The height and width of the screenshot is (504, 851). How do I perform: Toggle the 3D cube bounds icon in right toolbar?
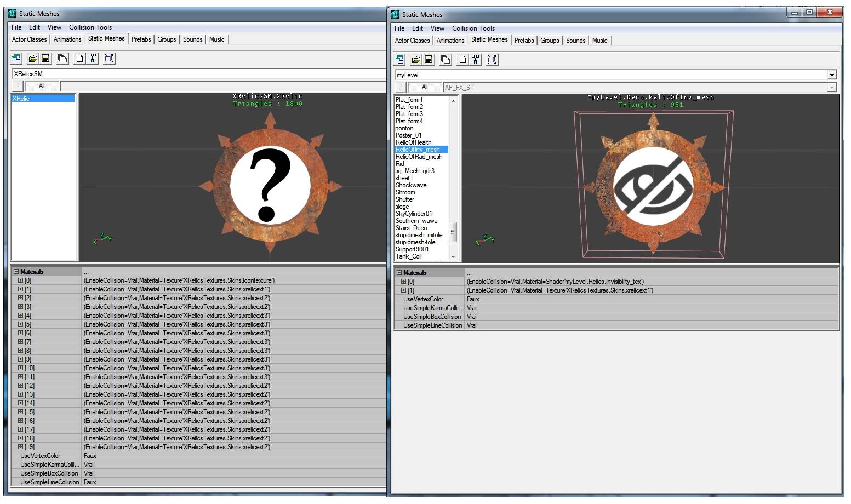[492, 60]
